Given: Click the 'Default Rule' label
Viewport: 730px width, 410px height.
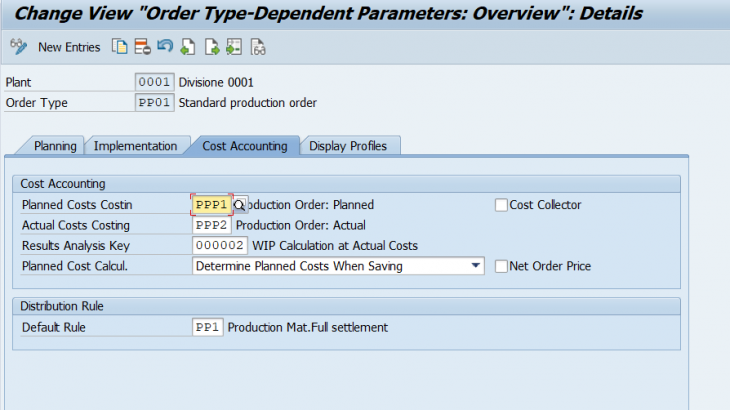Looking at the screenshot, I should pyautogui.click(x=54, y=328).
